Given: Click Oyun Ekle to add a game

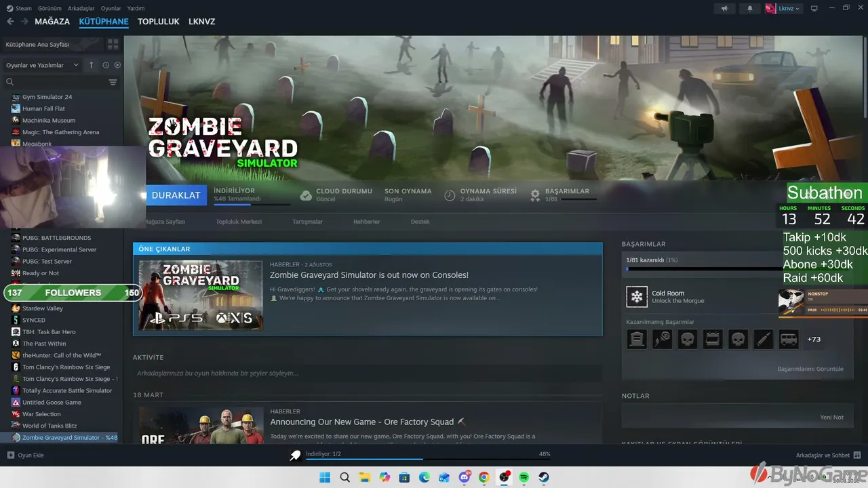Looking at the screenshot, I should (26, 455).
